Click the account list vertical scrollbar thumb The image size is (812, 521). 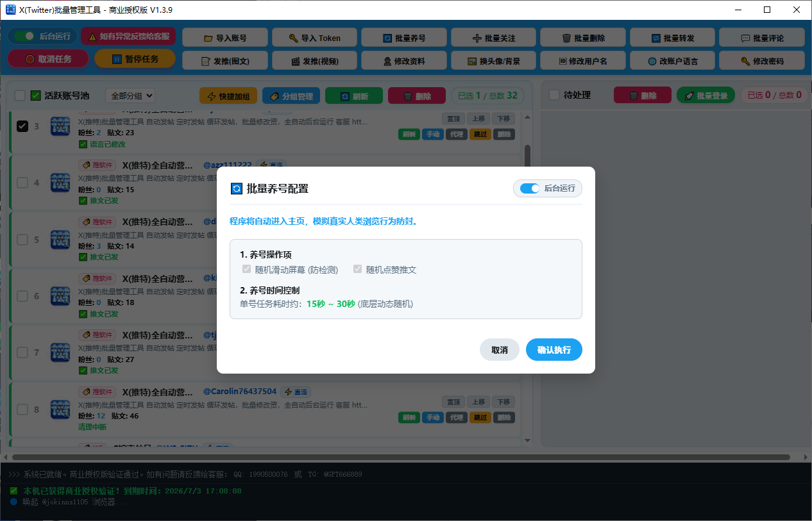point(528,156)
